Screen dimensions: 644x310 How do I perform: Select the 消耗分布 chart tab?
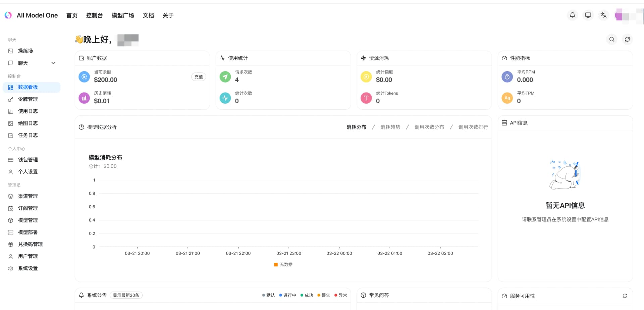coord(357,127)
